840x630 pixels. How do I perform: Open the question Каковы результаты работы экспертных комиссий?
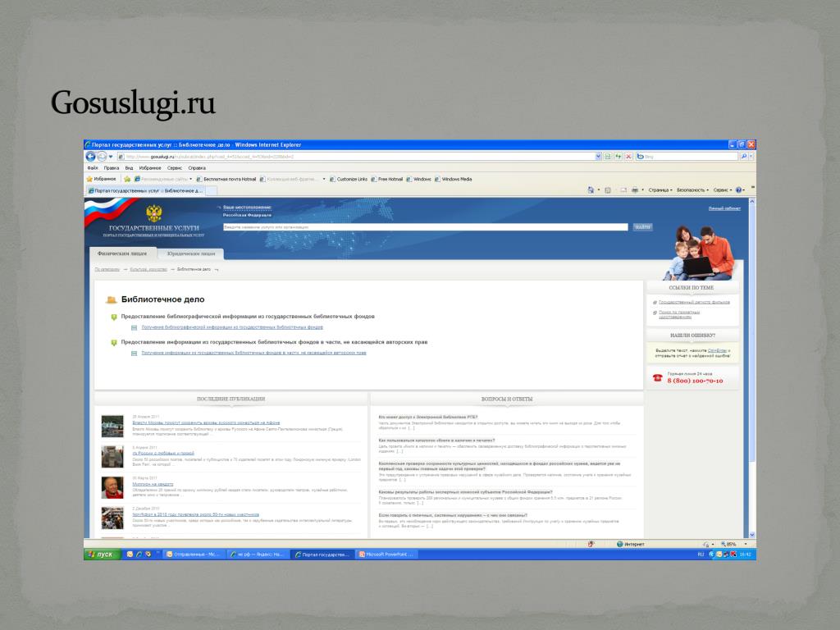point(465,492)
